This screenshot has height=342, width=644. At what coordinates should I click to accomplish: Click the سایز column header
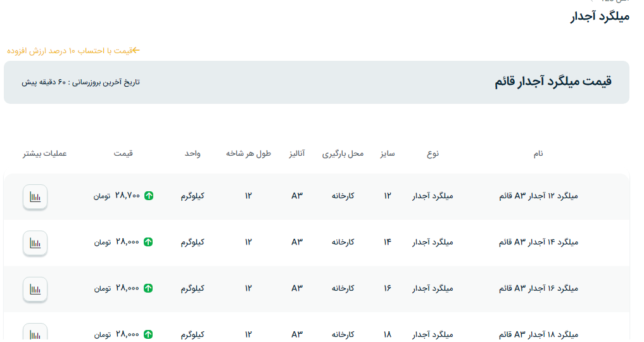pyautogui.click(x=388, y=154)
